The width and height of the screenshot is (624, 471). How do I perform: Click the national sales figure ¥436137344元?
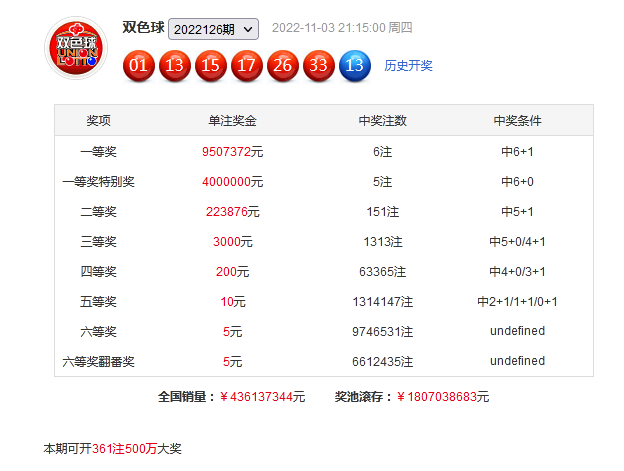262,397
